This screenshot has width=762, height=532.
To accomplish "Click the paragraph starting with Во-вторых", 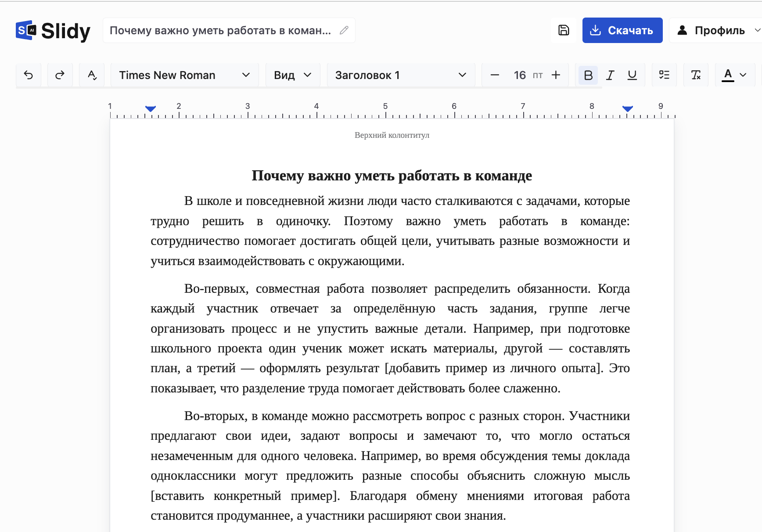I will point(390,465).
